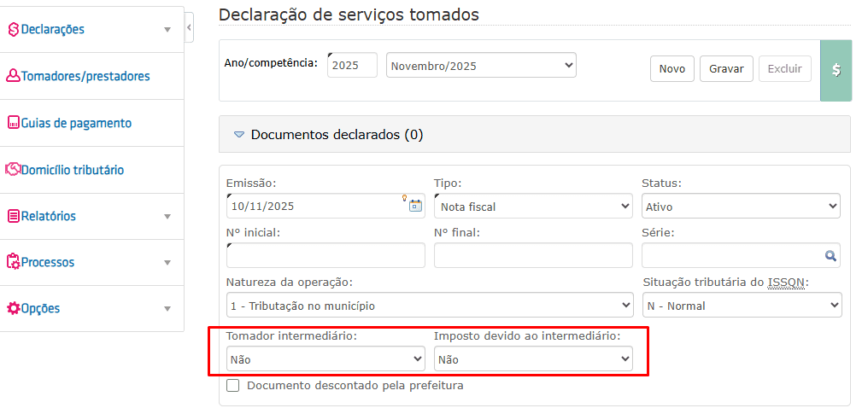Image resolution: width=868 pixels, height=408 pixels.
Task: Click the Processos clipboard icon
Action: coord(14,261)
